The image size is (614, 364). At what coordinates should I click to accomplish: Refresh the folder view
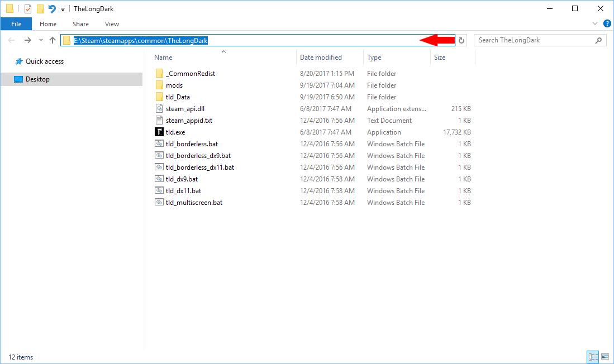click(x=461, y=40)
